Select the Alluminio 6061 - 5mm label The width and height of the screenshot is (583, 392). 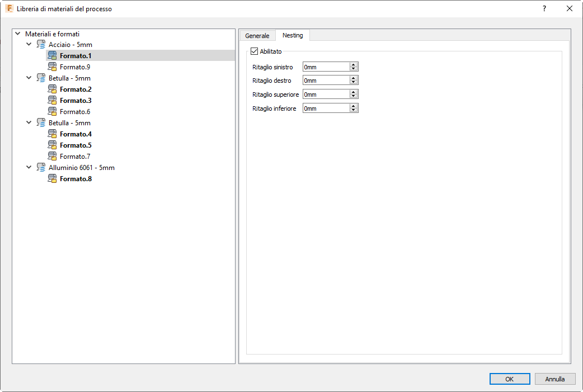[x=82, y=168]
